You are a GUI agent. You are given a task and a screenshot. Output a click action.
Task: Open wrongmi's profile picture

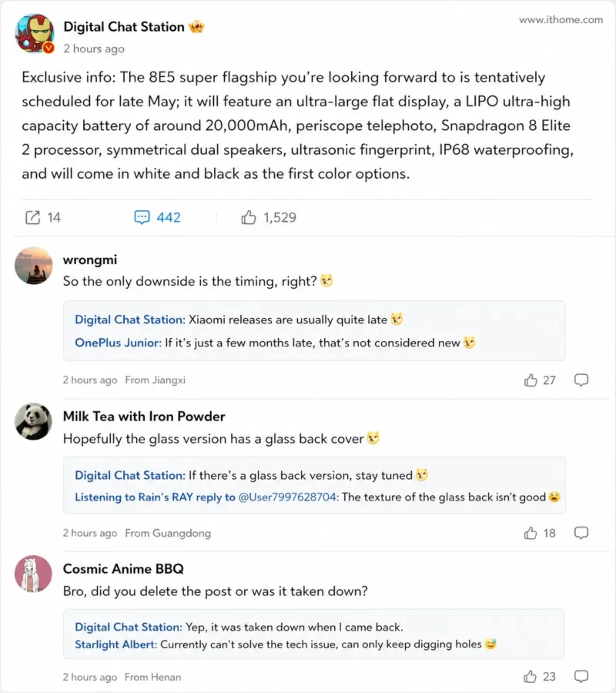(34, 266)
